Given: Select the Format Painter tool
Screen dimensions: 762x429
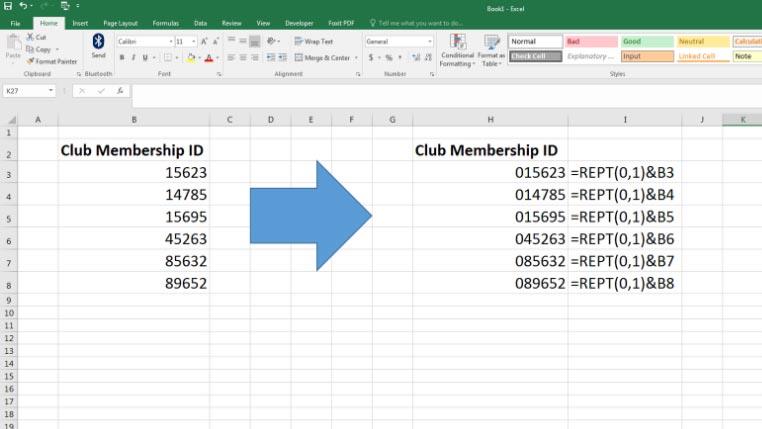Looking at the screenshot, I should 52,61.
